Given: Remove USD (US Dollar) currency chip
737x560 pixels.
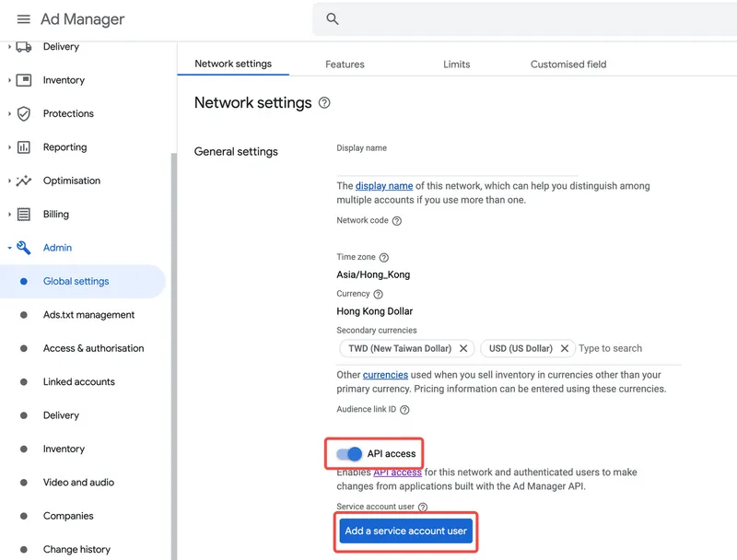Looking at the screenshot, I should coord(565,349).
